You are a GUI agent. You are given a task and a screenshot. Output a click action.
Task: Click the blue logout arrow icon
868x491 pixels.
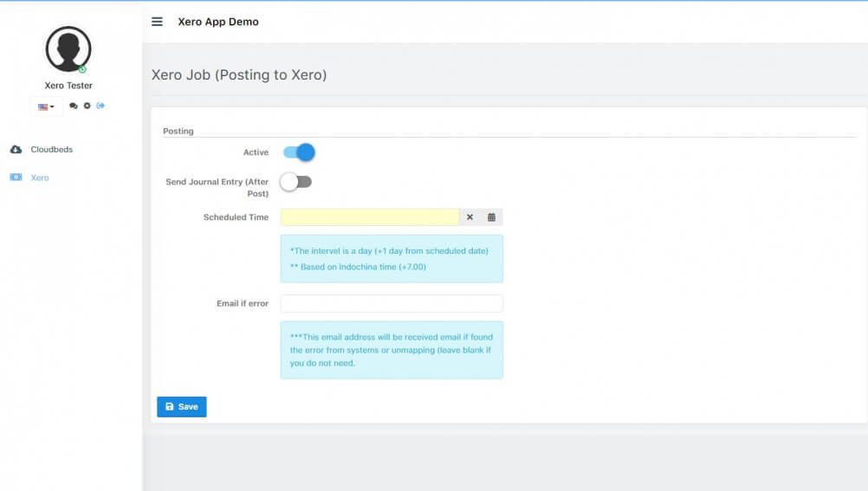(100, 107)
